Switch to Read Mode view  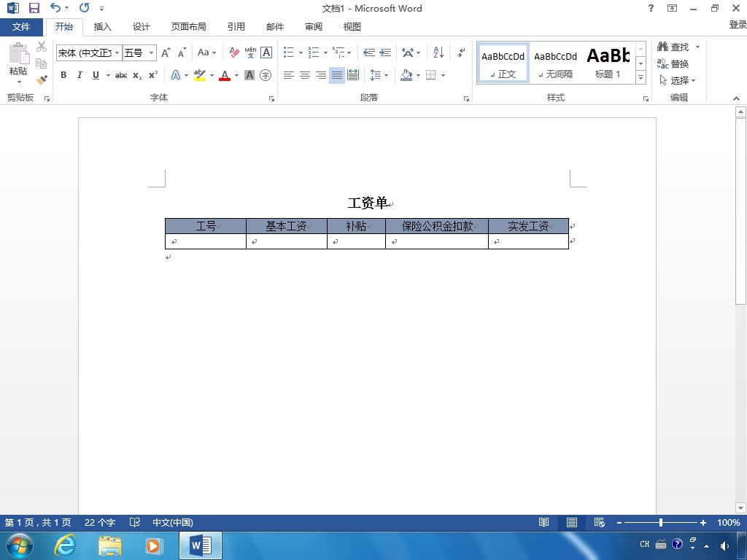(x=543, y=522)
